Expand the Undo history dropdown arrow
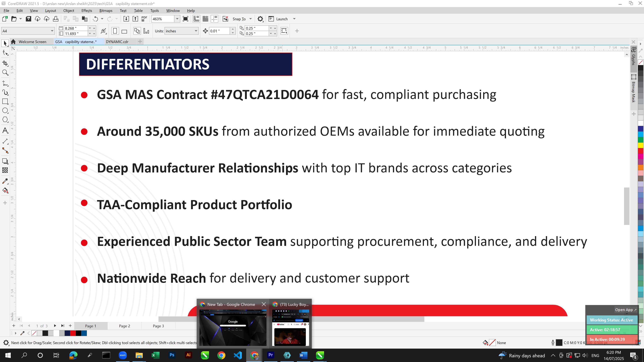 pyautogui.click(x=102, y=19)
